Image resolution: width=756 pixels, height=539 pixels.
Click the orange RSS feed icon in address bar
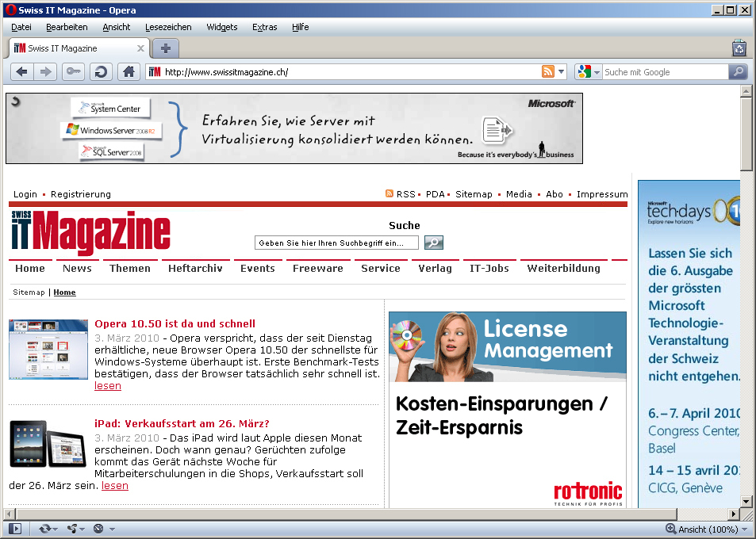(548, 72)
